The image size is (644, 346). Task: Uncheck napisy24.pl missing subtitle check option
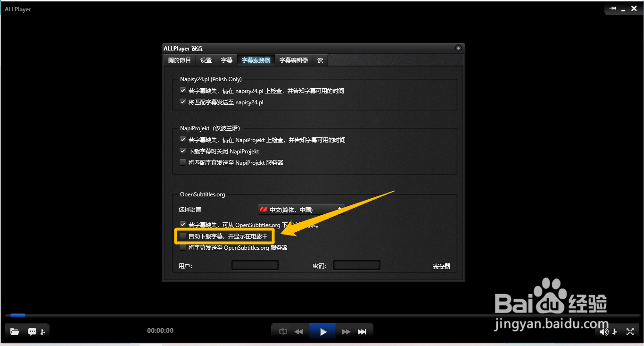(x=183, y=91)
